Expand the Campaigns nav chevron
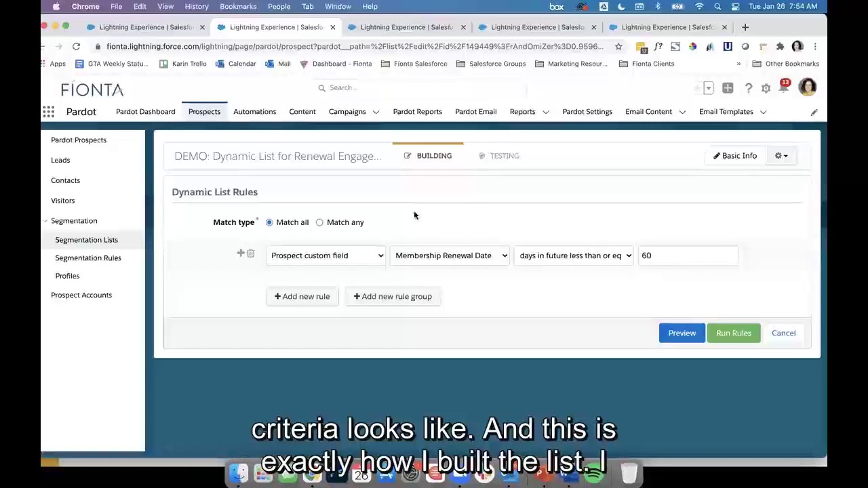868x488 pixels. pyautogui.click(x=376, y=112)
